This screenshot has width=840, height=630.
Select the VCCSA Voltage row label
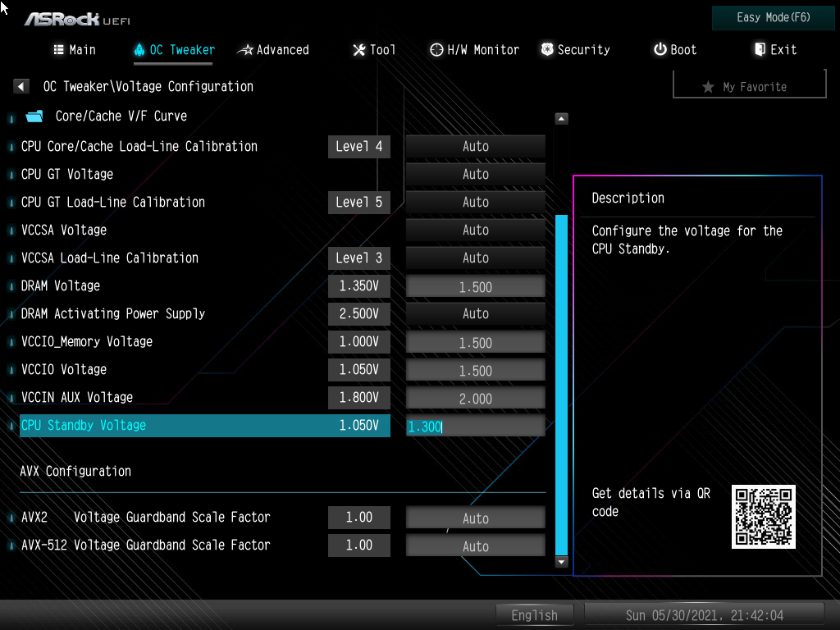(x=64, y=230)
